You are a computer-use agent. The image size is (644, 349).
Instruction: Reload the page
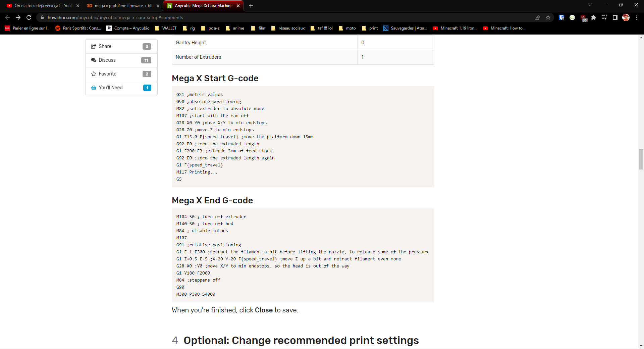click(29, 17)
